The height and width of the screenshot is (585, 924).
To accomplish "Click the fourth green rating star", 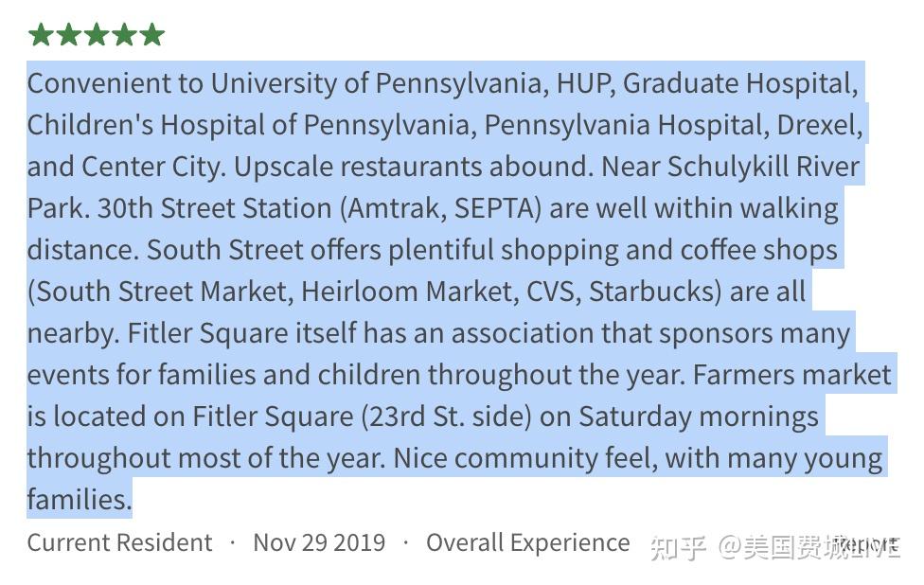I will click(124, 34).
